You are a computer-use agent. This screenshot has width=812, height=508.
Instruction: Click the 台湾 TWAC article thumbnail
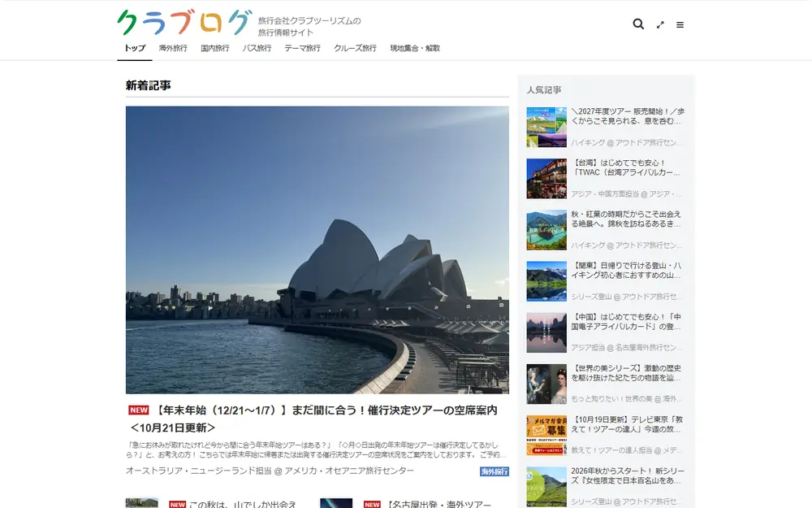coord(546,178)
